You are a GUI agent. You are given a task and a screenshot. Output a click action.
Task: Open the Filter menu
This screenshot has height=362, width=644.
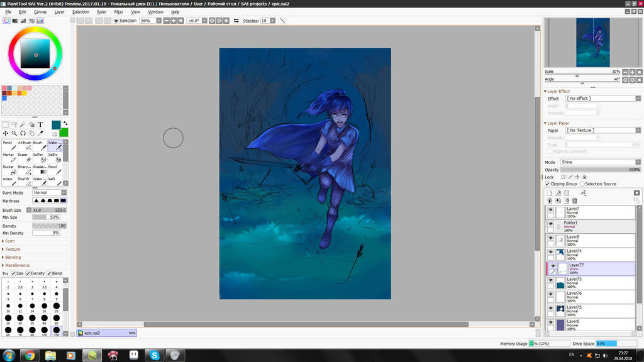click(119, 12)
